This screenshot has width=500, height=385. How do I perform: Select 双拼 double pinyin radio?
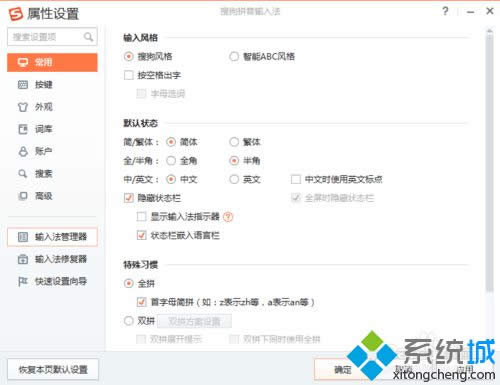129,321
